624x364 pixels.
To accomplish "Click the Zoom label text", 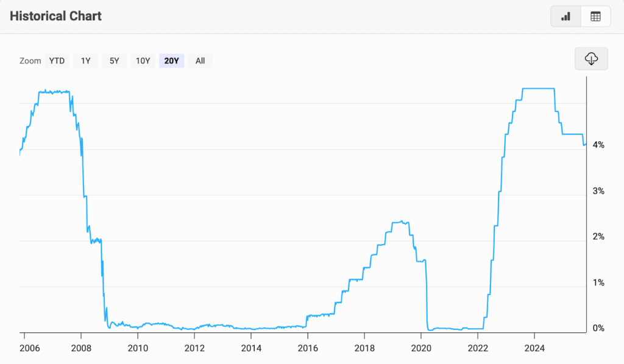I will pyautogui.click(x=30, y=60).
